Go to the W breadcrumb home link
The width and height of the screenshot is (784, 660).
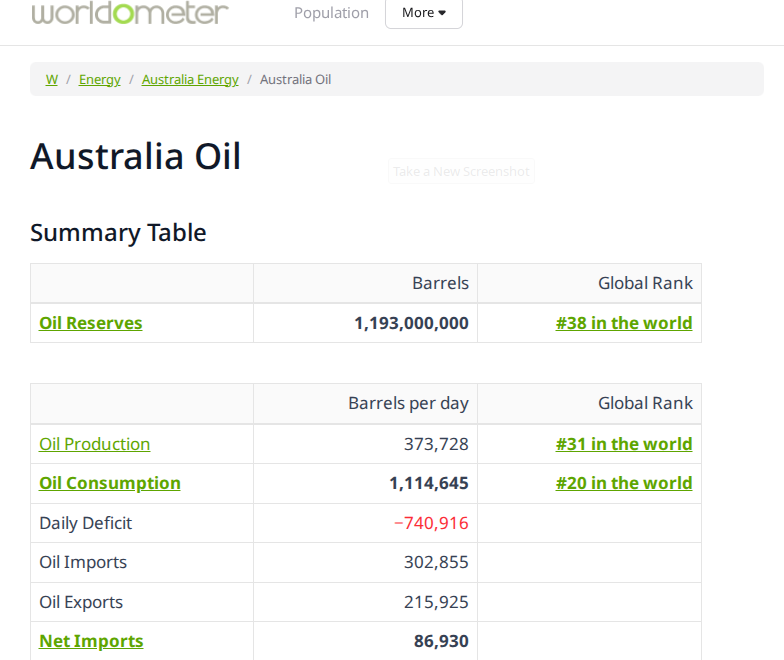pos(51,79)
